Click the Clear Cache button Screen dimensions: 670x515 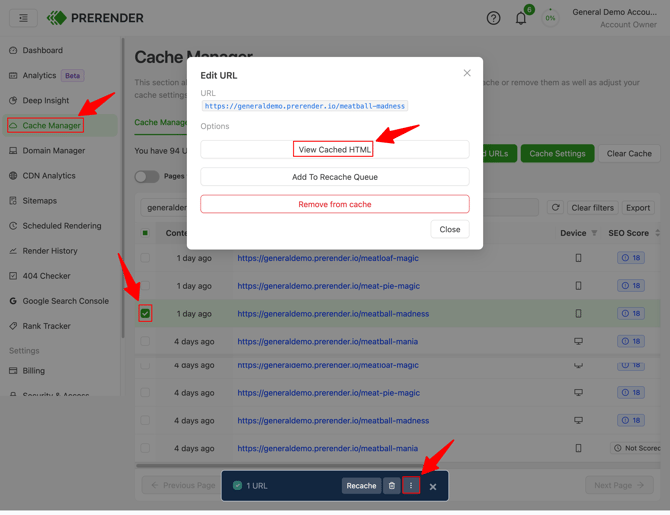pyautogui.click(x=629, y=153)
